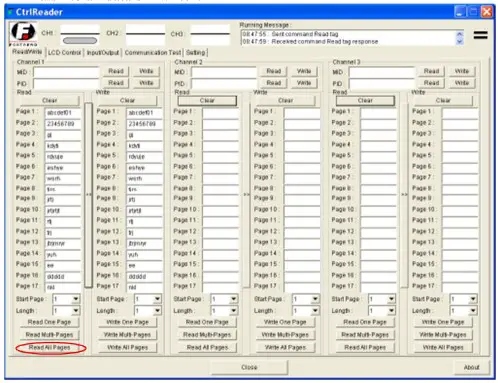Open the LCD Control tab

coord(64,53)
